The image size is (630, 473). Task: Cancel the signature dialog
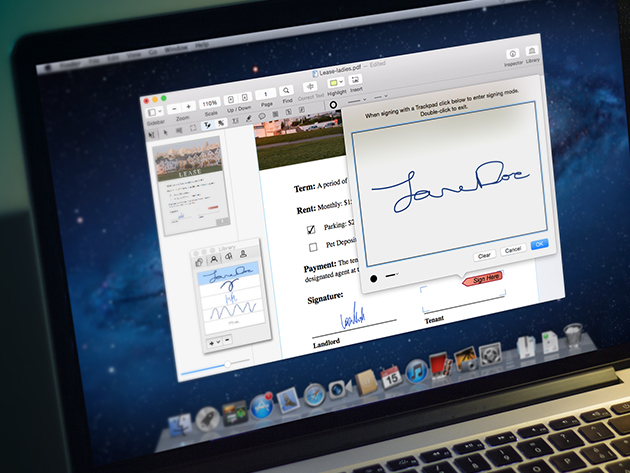pyautogui.click(x=512, y=247)
